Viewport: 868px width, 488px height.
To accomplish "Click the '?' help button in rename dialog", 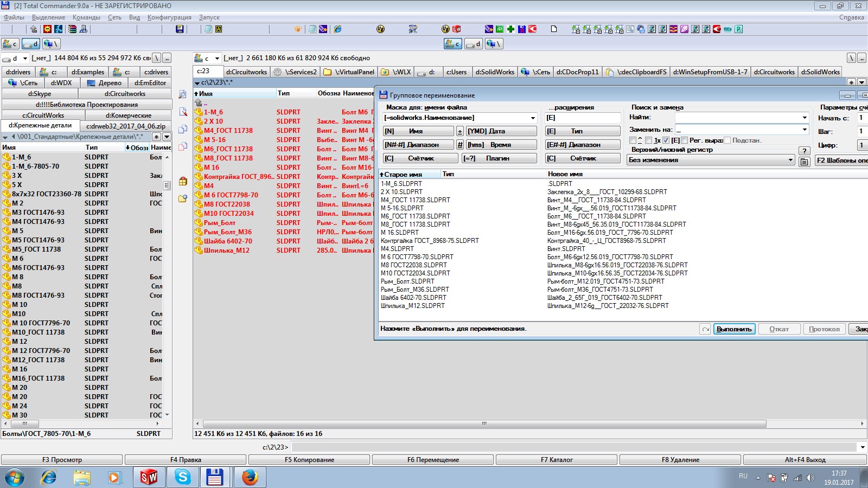I will coord(805,151).
